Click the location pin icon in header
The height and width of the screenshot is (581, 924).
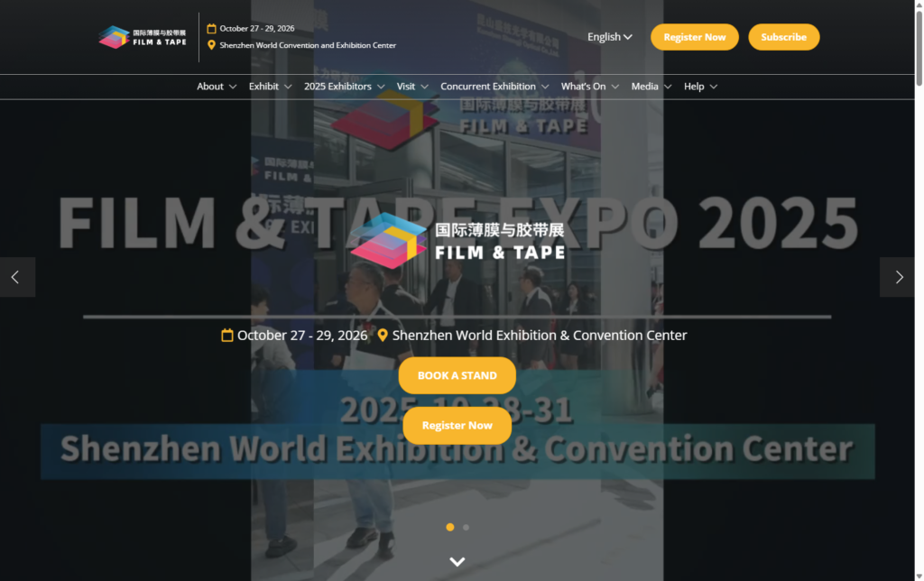(211, 45)
